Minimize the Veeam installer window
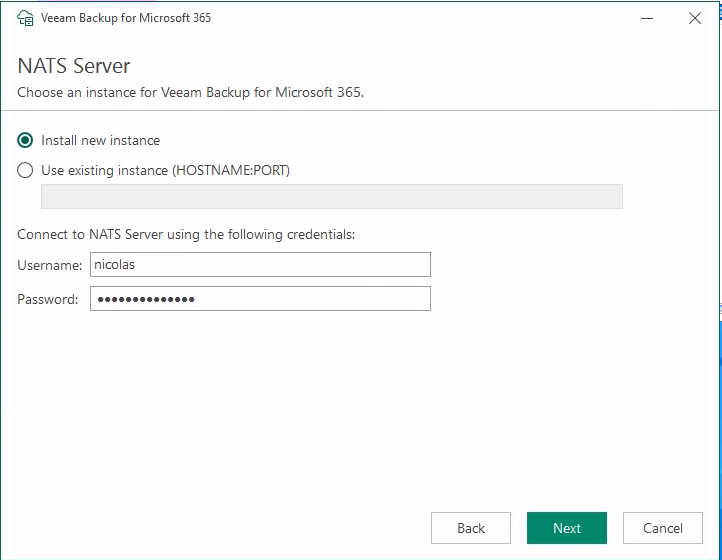Screen dimensions: 722x560 click(641, 18)
